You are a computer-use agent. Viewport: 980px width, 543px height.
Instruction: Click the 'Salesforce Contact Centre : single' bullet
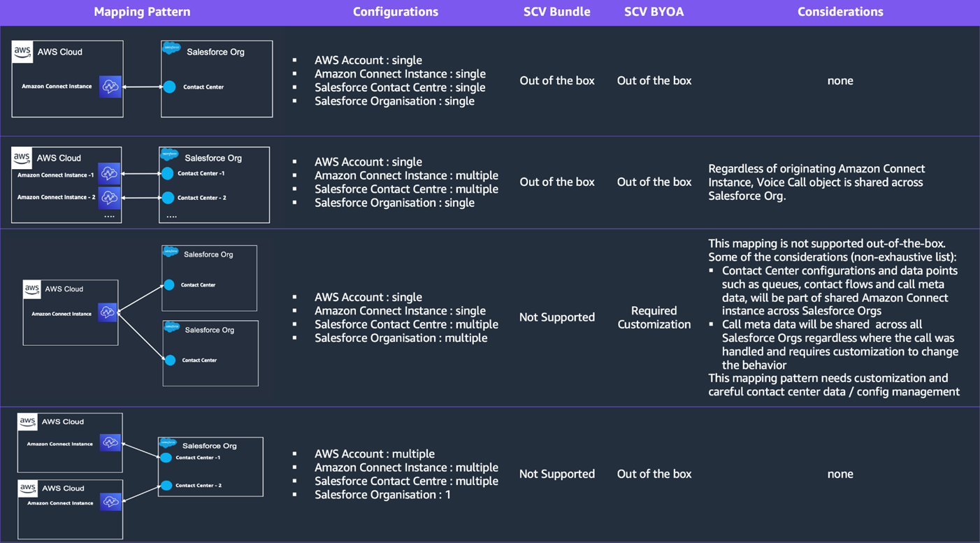click(x=400, y=87)
